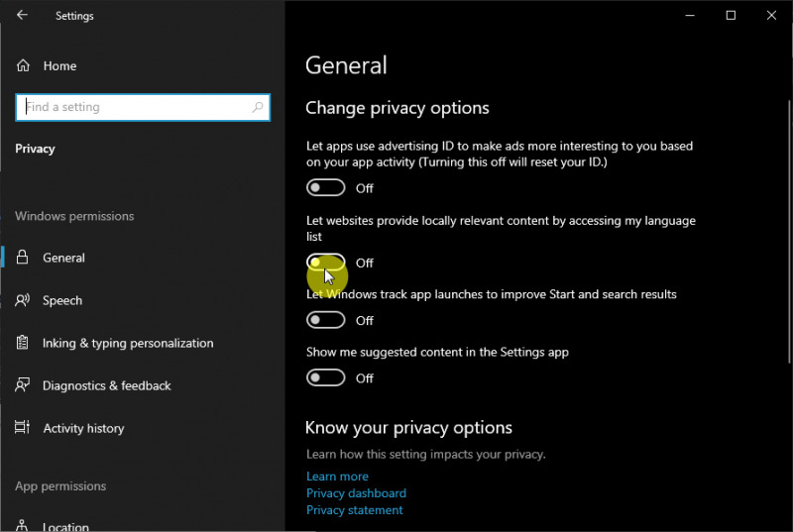Click the back arrow icon in Settings
Image resolution: width=793 pixels, height=532 pixels.
(x=22, y=15)
